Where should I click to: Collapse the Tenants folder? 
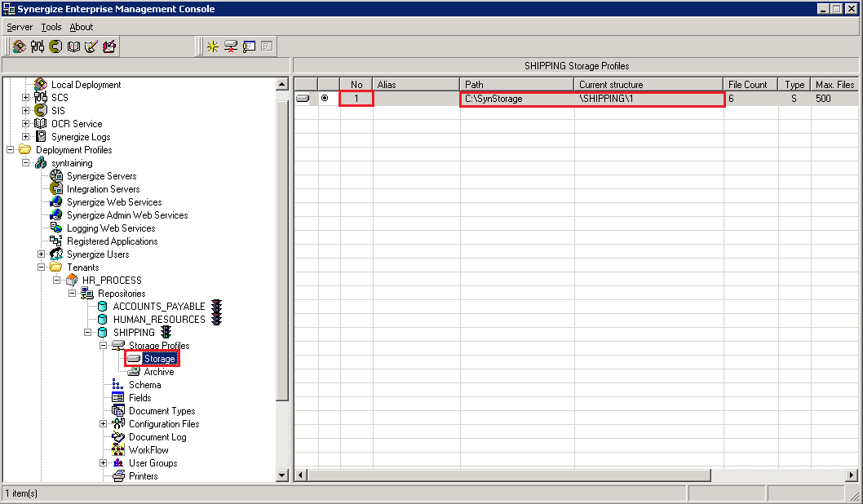pos(41,267)
